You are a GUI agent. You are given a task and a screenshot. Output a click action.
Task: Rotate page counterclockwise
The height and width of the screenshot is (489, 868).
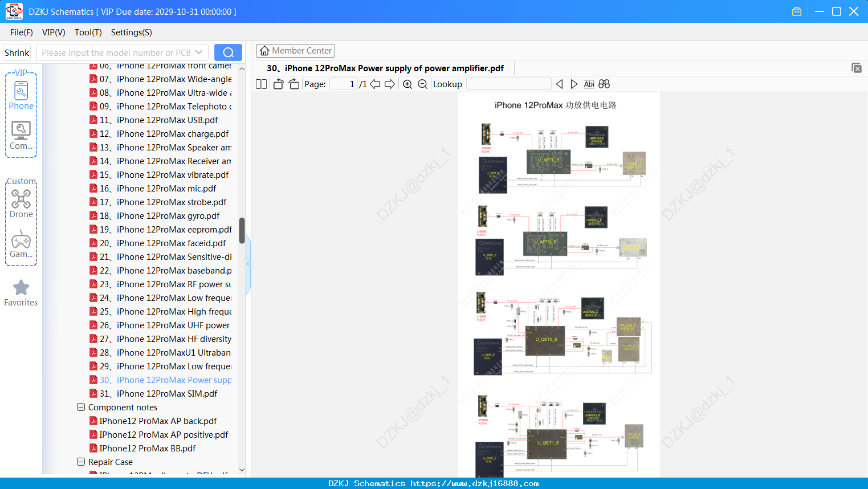[x=278, y=84]
